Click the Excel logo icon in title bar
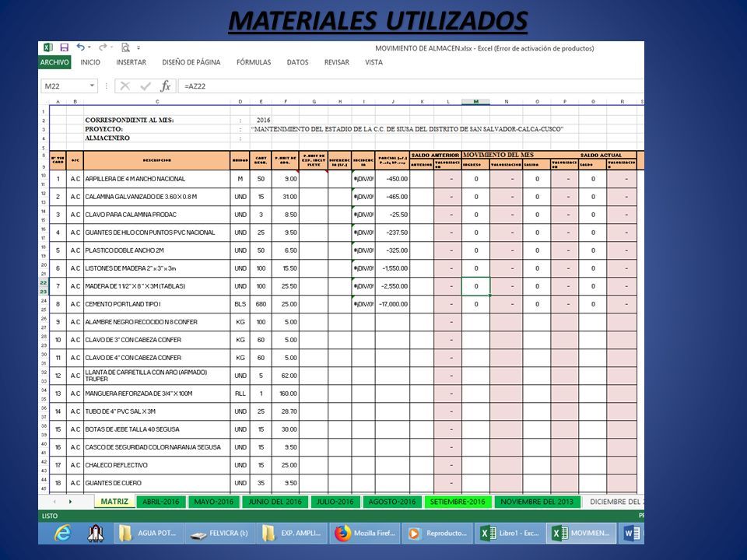This screenshot has height=560, width=747. (48, 47)
